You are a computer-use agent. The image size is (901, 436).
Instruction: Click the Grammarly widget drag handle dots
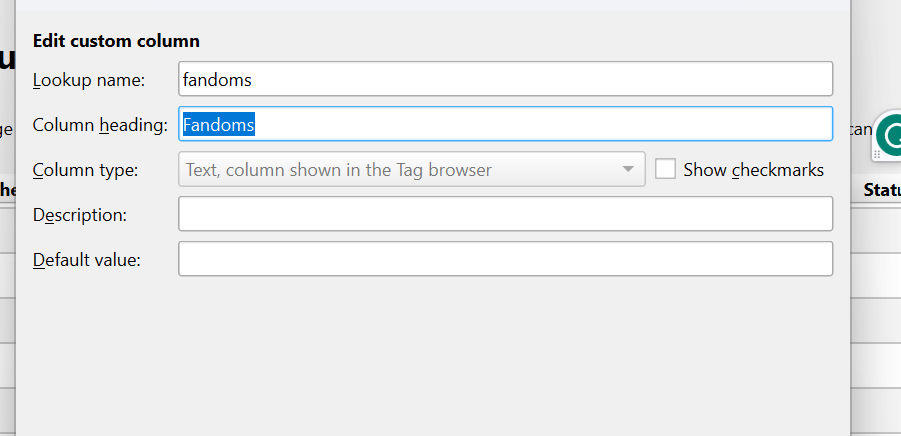tap(878, 153)
